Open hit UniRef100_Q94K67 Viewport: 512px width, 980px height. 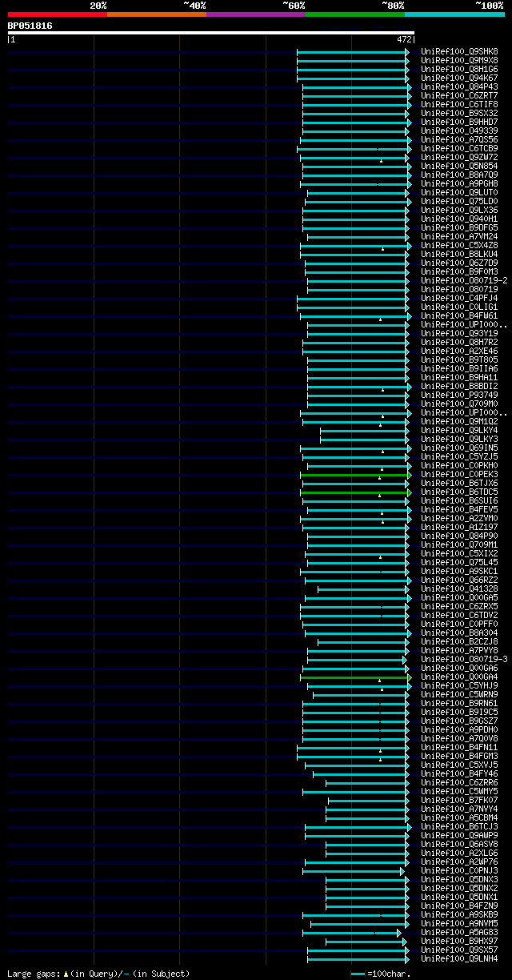[459, 78]
